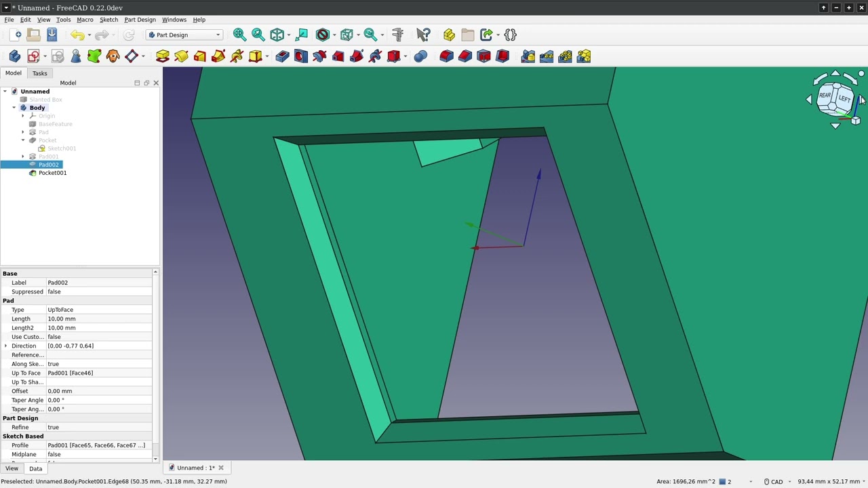Click the Create part icon
This screenshot has width=868, height=488.
pos(449,35)
